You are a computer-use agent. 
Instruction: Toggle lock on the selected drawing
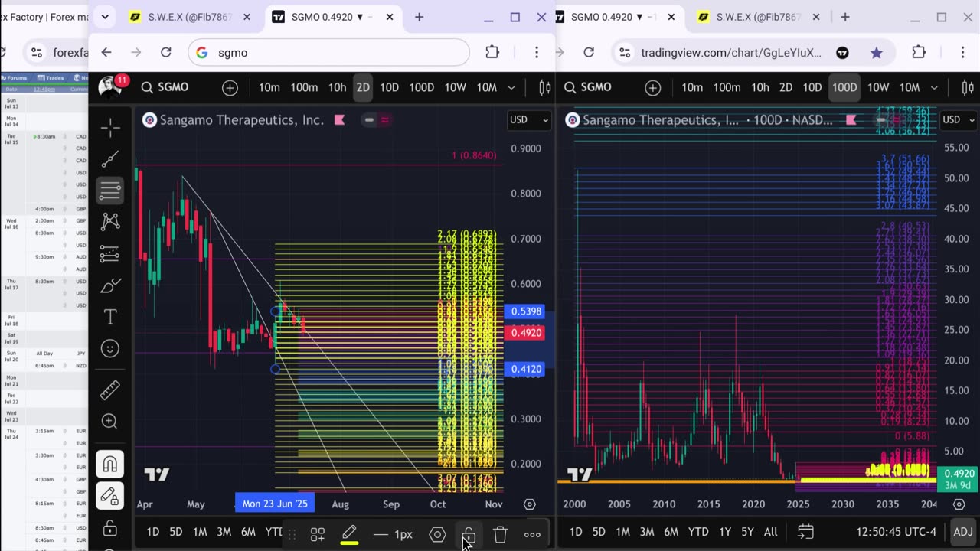tap(469, 534)
